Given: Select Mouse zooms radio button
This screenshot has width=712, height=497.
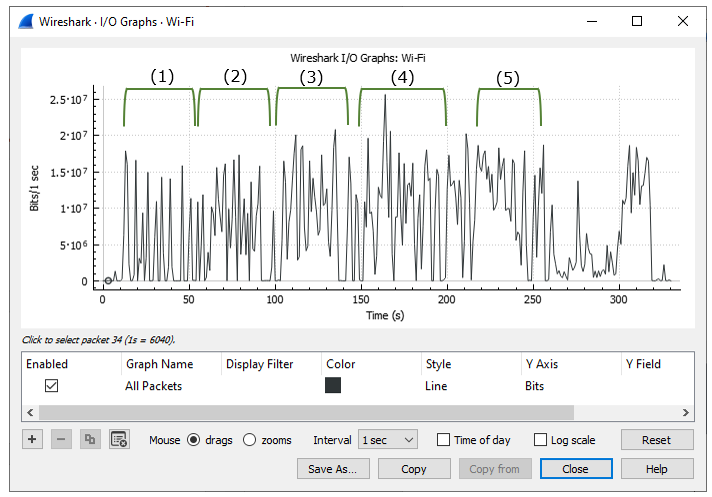Looking at the screenshot, I should click(x=249, y=440).
